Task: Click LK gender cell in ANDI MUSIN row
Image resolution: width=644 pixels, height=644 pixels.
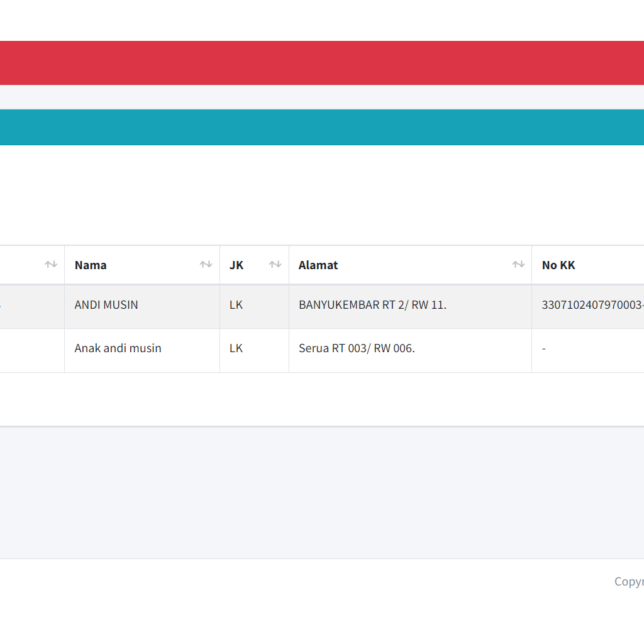Action: coord(236,305)
